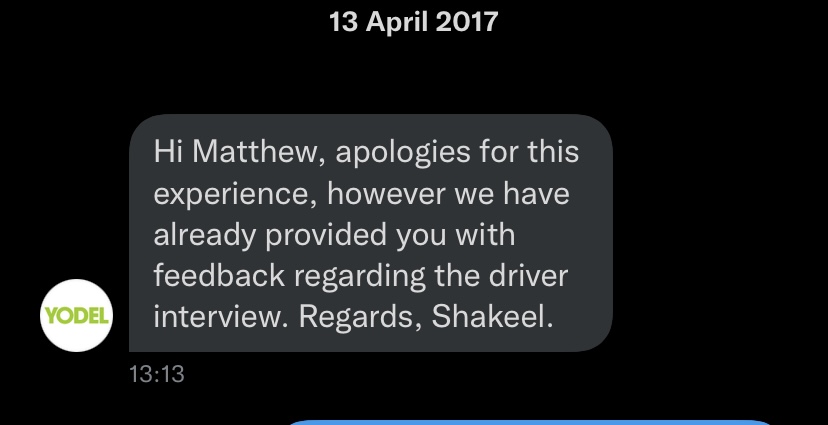Image resolution: width=828 pixels, height=425 pixels.
Task: Click the signature "Shakeel" in the message
Action: pos(492,317)
